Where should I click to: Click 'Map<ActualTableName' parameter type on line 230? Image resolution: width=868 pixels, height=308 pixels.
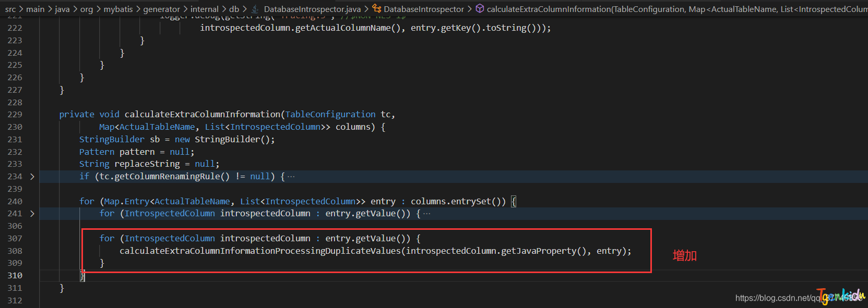point(147,127)
